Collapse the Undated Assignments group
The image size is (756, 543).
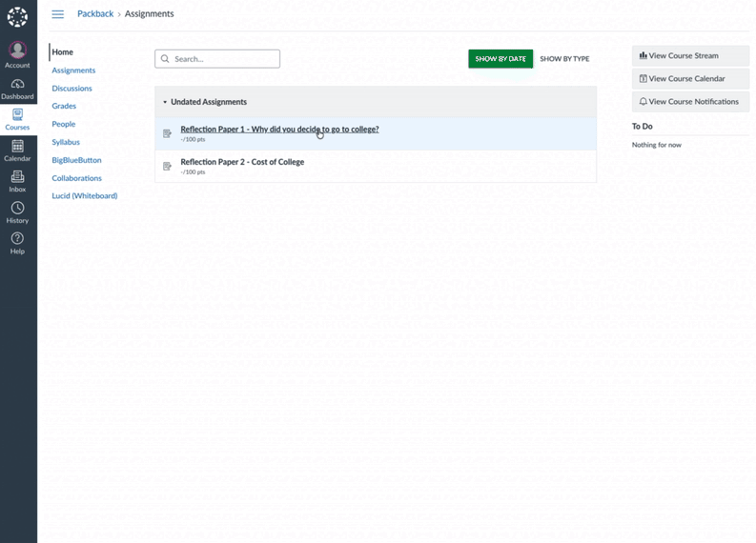click(x=165, y=102)
